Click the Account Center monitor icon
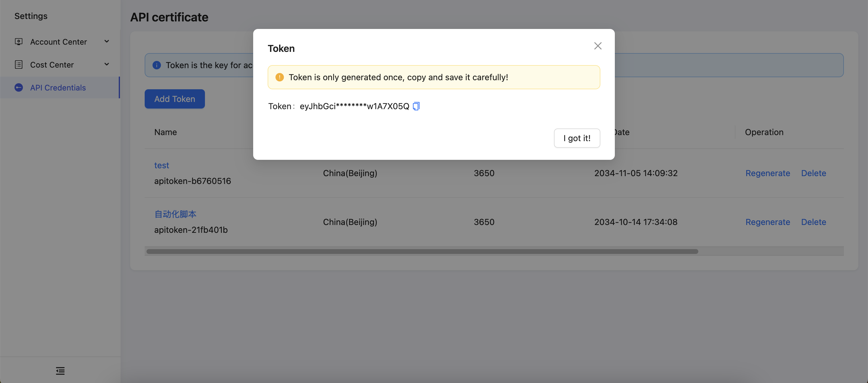Image resolution: width=868 pixels, height=383 pixels. pyautogui.click(x=18, y=42)
